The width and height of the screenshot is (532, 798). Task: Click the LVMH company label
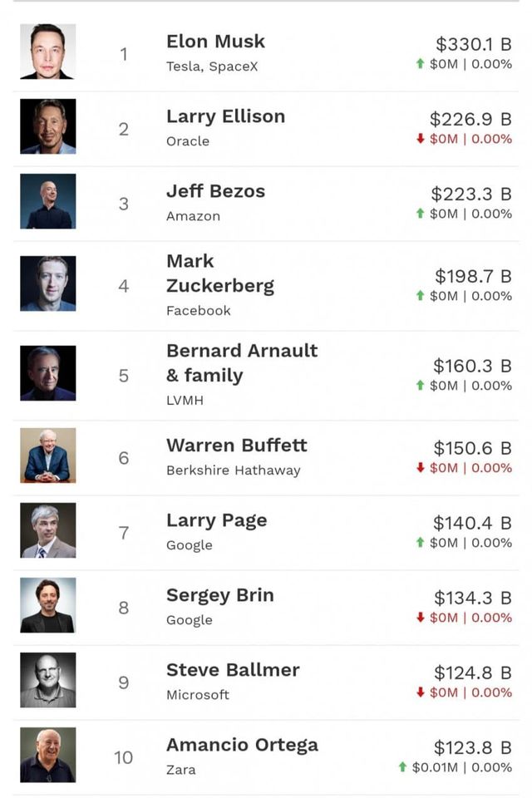(185, 401)
